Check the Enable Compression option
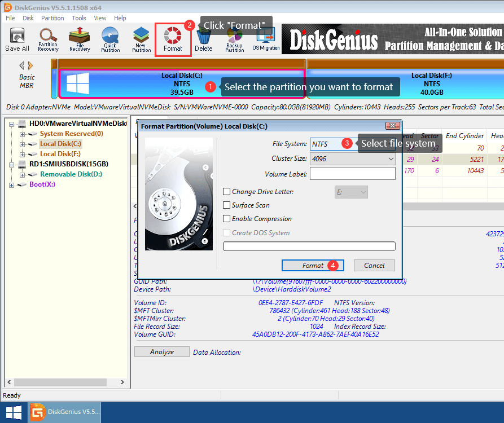This screenshot has height=423, width=504. (227, 219)
